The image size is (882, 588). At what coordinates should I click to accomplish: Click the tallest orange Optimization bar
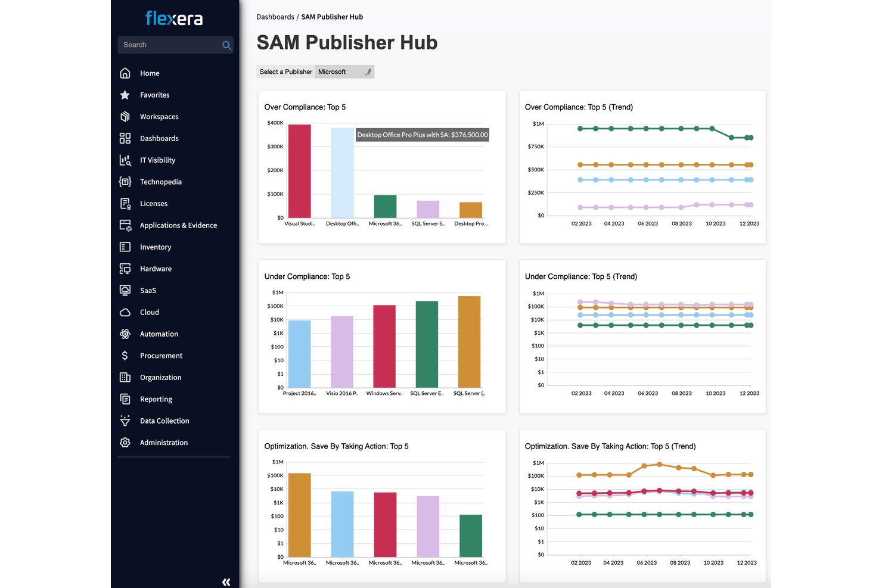[x=299, y=515]
